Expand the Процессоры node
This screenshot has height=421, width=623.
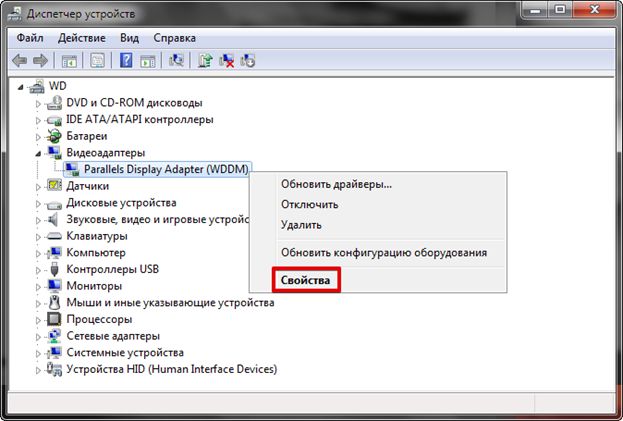[x=38, y=320]
